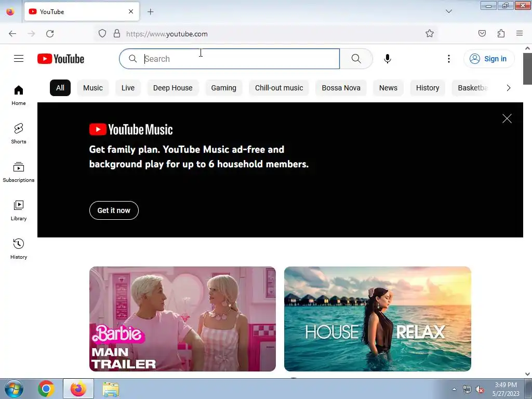Image resolution: width=532 pixels, height=399 pixels.
Task: Launch Chrome from taskbar
Action: click(46, 389)
